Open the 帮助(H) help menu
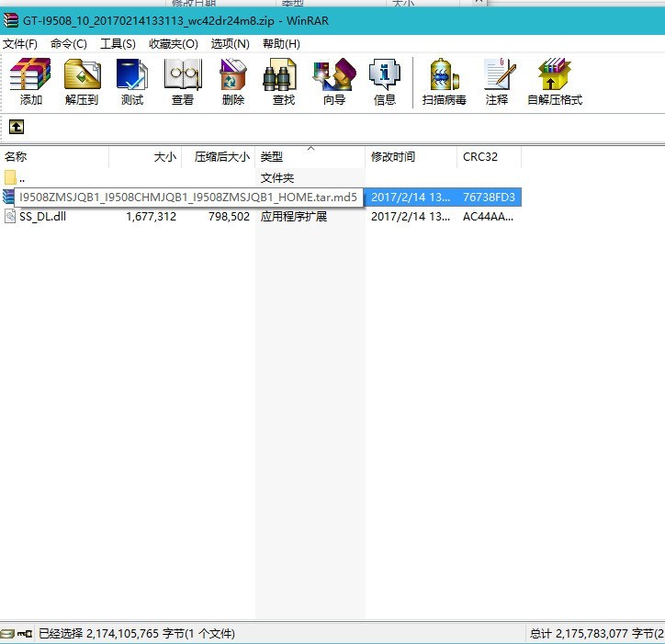665x644 pixels. 281,44
